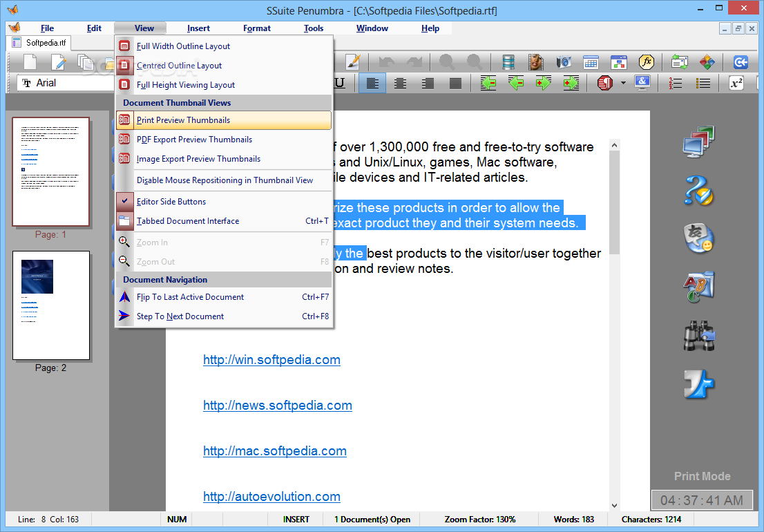Select Full Height Viewing Layout
Image resolution: width=764 pixels, height=532 pixels.
pyautogui.click(x=224, y=85)
